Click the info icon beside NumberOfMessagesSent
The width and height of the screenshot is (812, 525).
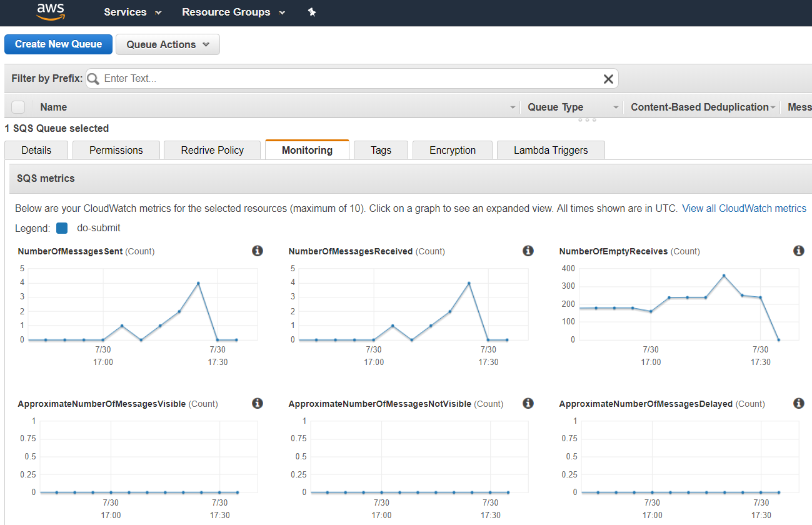point(257,251)
